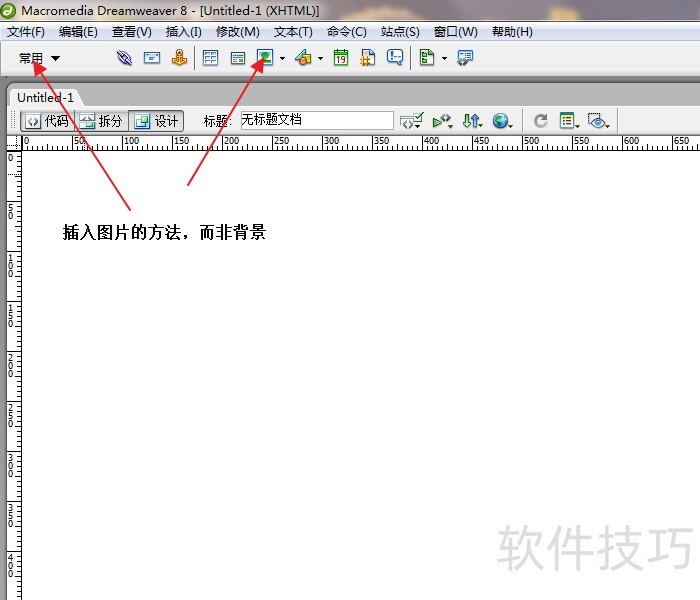Open the File Management icon
This screenshot has width=700, height=600.
coord(472,121)
